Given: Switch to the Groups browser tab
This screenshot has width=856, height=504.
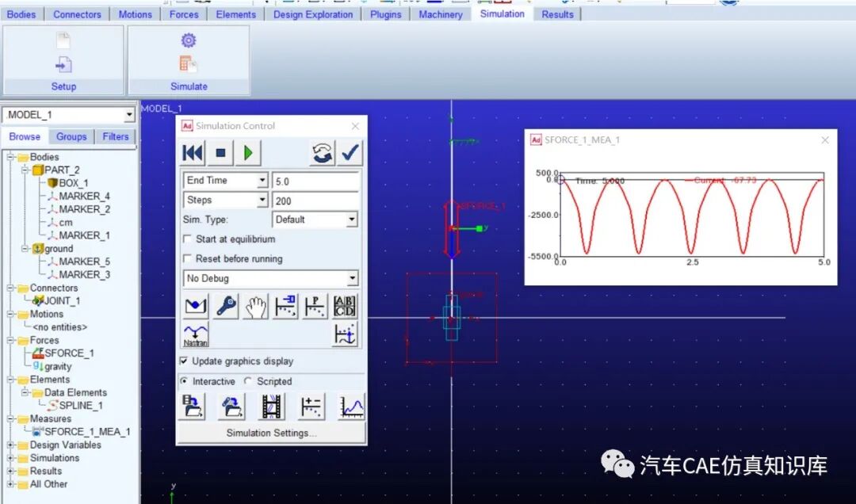Looking at the screenshot, I should (71, 136).
